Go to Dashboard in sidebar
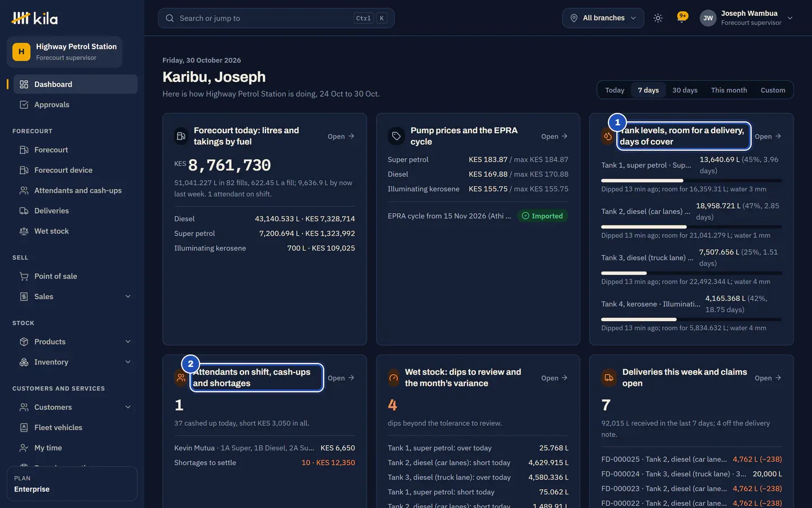The width and height of the screenshot is (812, 508). click(76, 84)
